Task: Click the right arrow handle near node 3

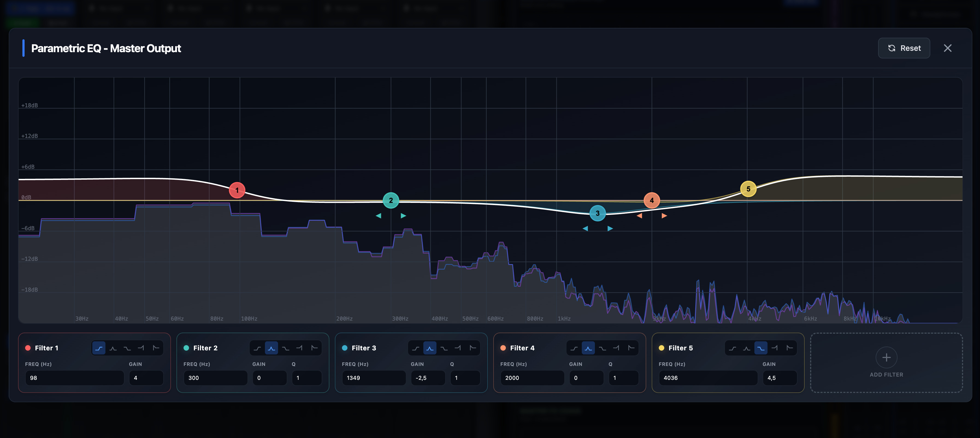Action: [610, 229]
